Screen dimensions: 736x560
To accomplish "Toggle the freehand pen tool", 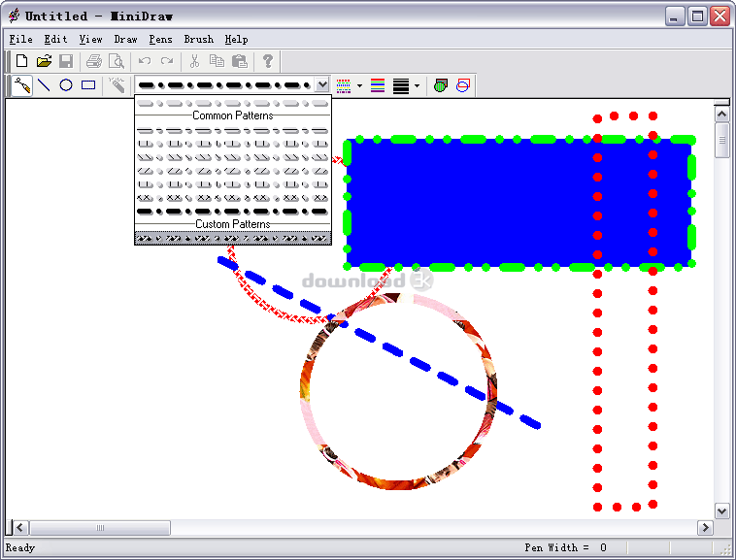I will tap(21, 85).
